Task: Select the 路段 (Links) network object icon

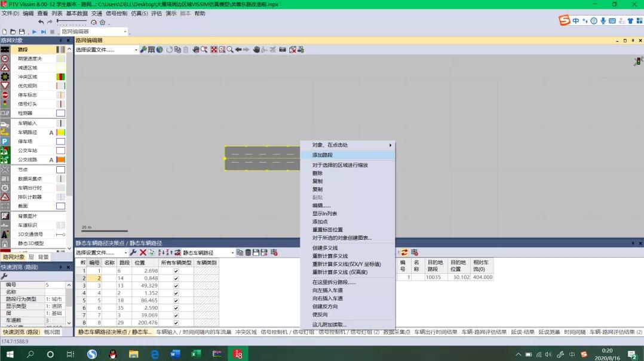Action: 5,49
